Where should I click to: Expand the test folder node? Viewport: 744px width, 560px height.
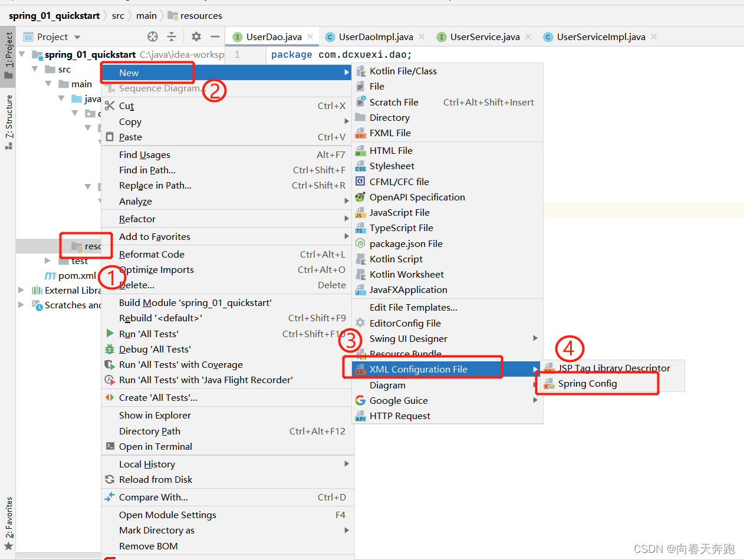48,261
